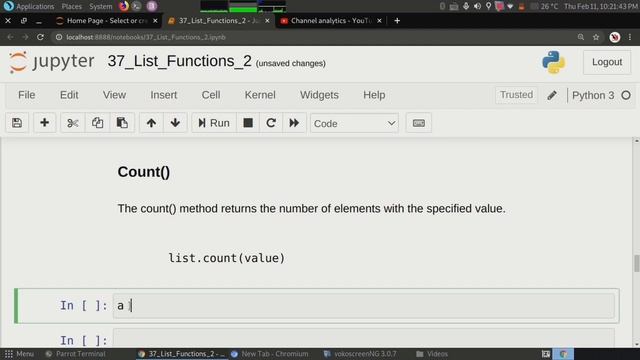Click the active code cell containing 'a'
This screenshot has width=640, height=360.
click(x=364, y=305)
